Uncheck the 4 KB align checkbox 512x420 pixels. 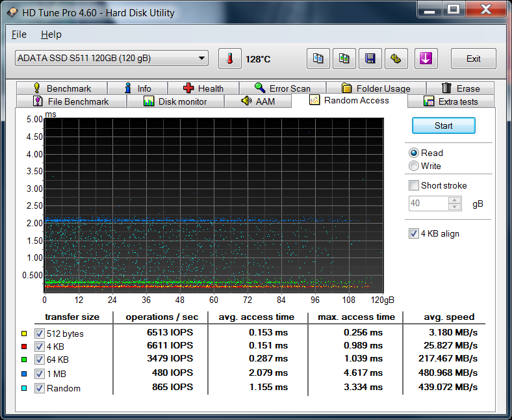(414, 233)
